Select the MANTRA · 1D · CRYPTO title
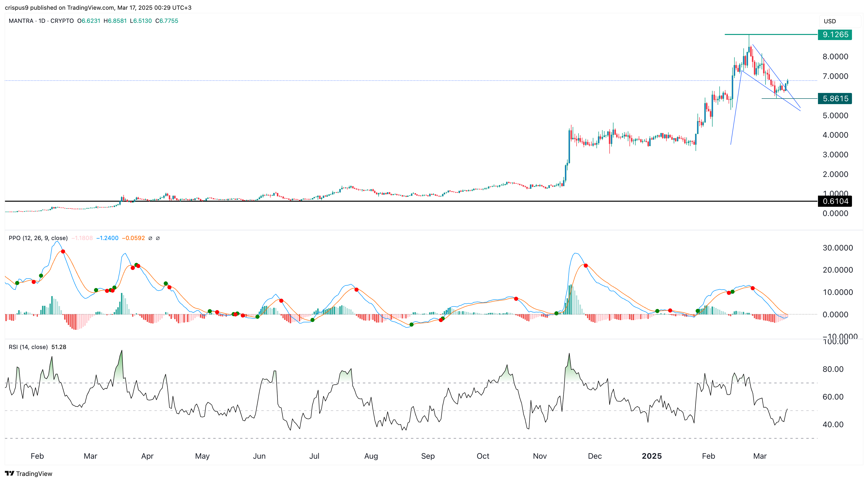868x482 pixels. (41, 21)
